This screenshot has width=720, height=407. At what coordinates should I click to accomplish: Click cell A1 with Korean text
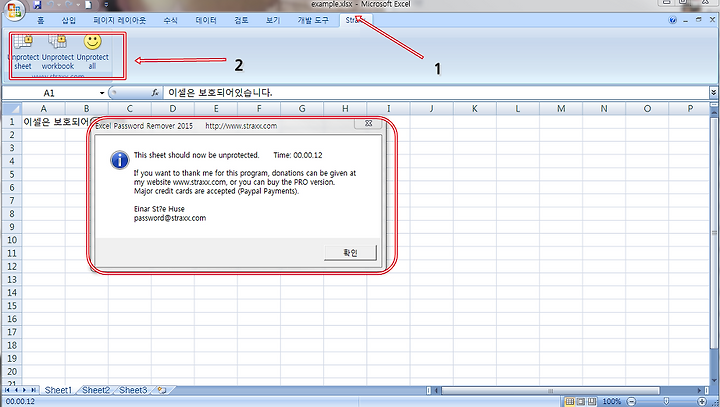tap(44, 122)
